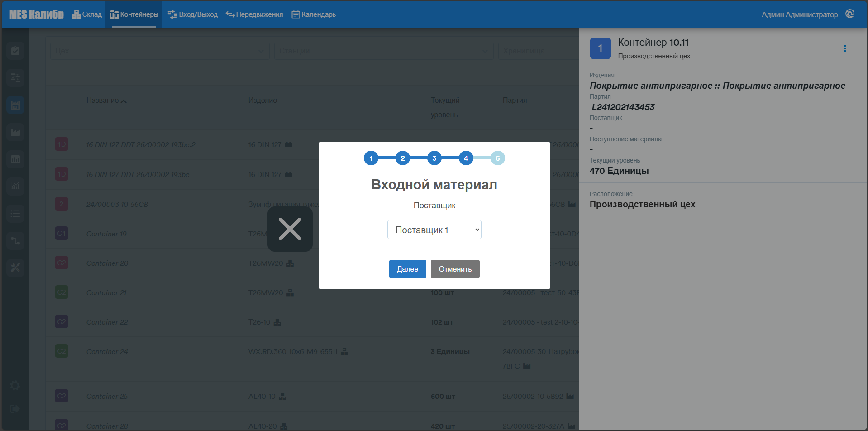Click the 1D badge of 16 DIN 127-DDT-26/00002-193be.2
Screen dimensions: 868x431
point(62,144)
